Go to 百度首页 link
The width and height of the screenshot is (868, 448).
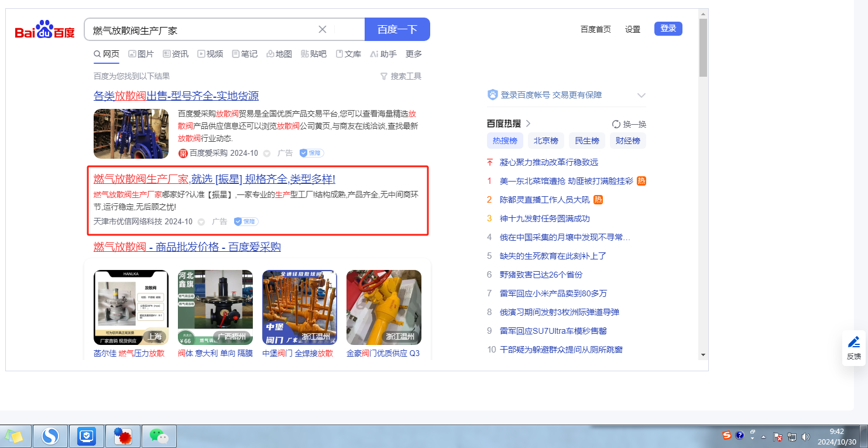coord(596,29)
